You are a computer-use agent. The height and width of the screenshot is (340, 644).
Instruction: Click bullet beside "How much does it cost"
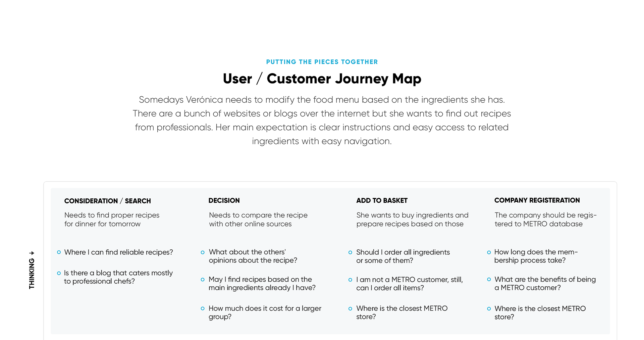(203, 308)
